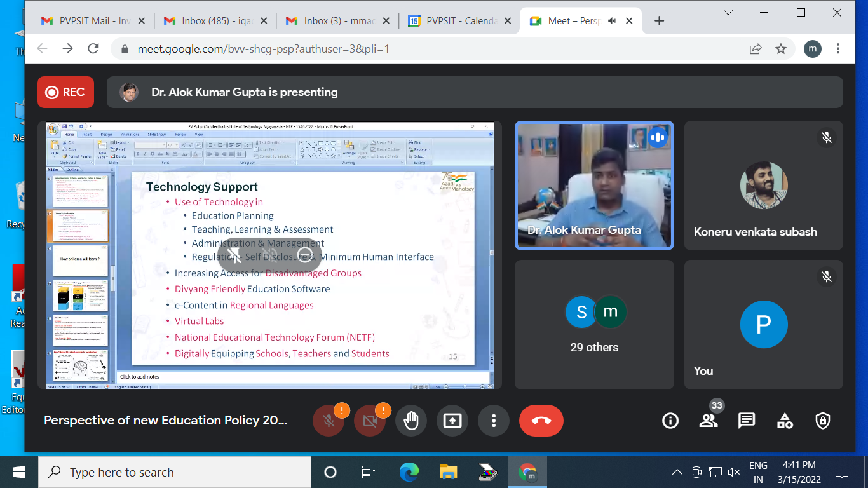Image resolution: width=868 pixels, height=488 pixels.
Task: Open Host controls shield icon
Action: [x=823, y=421]
